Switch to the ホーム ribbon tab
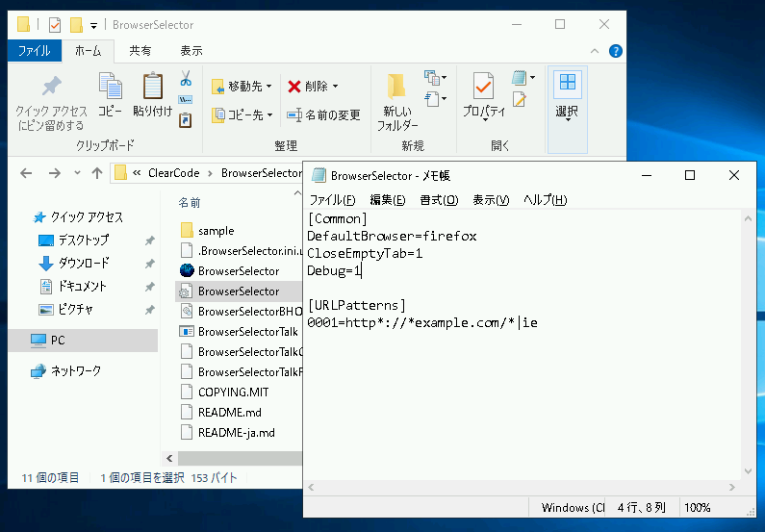 [88, 51]
